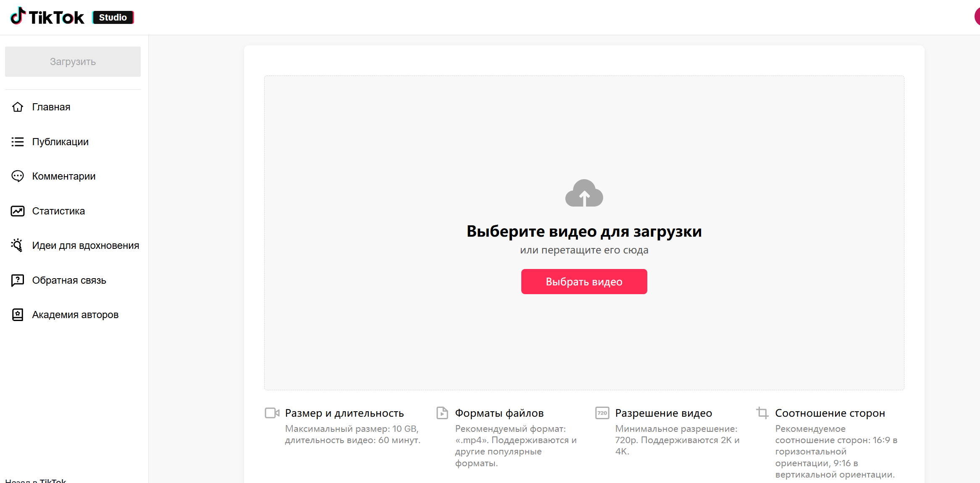Open Обратная связь in the sidebar
Screen dimensions: 980x483
[x=69, y=280]
